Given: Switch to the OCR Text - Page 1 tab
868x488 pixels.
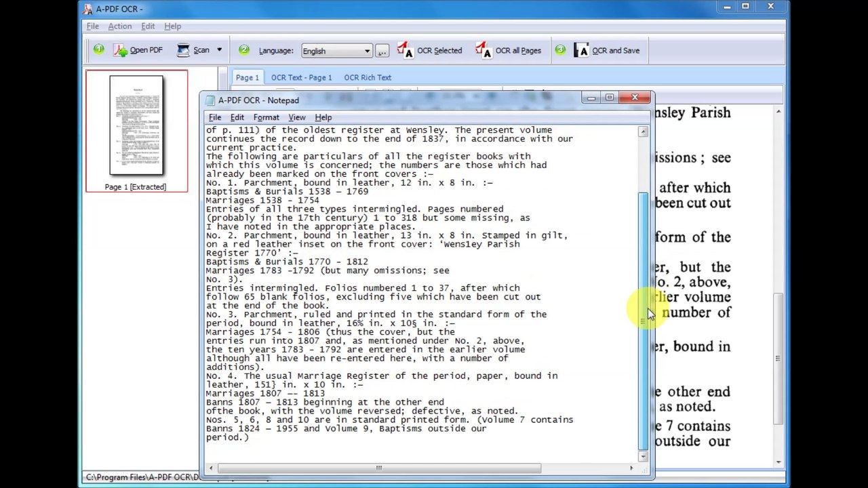Looking at the screenshot, I should tap(301, 77).
